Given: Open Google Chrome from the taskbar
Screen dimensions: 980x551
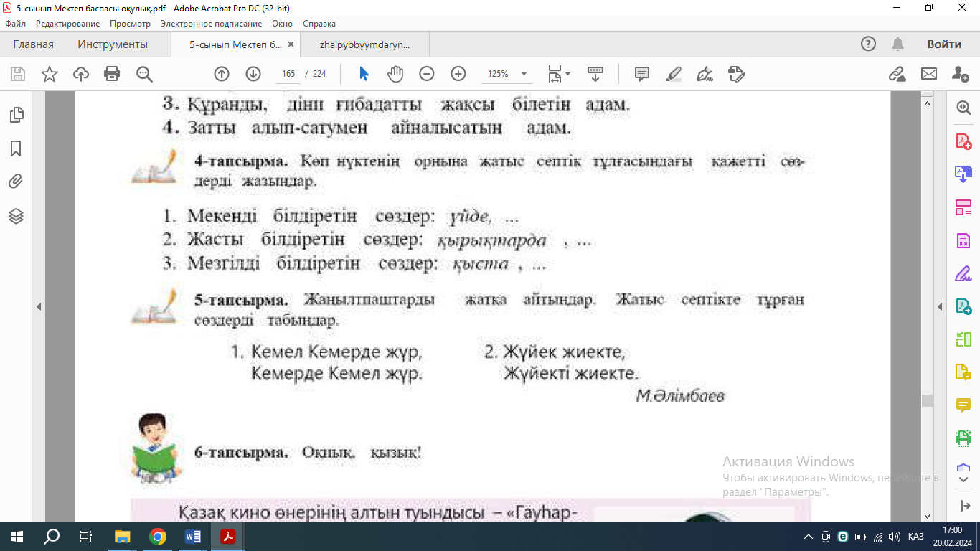Looking at the screenshot, I should [x=158, y=537].
